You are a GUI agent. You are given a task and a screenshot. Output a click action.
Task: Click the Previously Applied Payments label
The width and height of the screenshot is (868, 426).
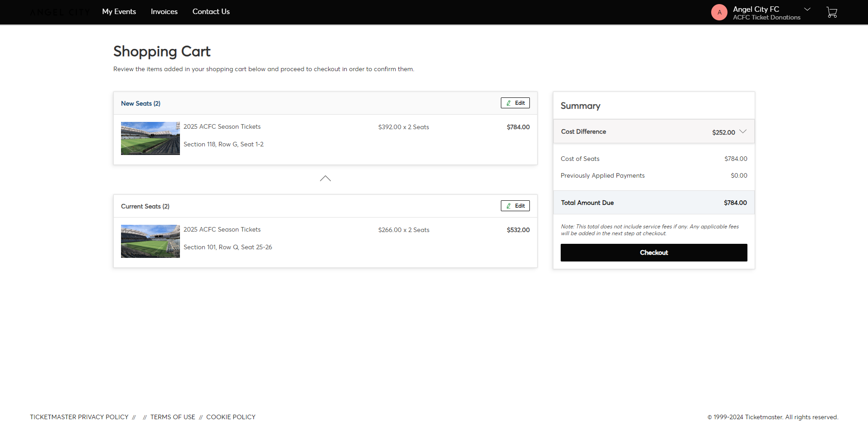coord(602,175)
